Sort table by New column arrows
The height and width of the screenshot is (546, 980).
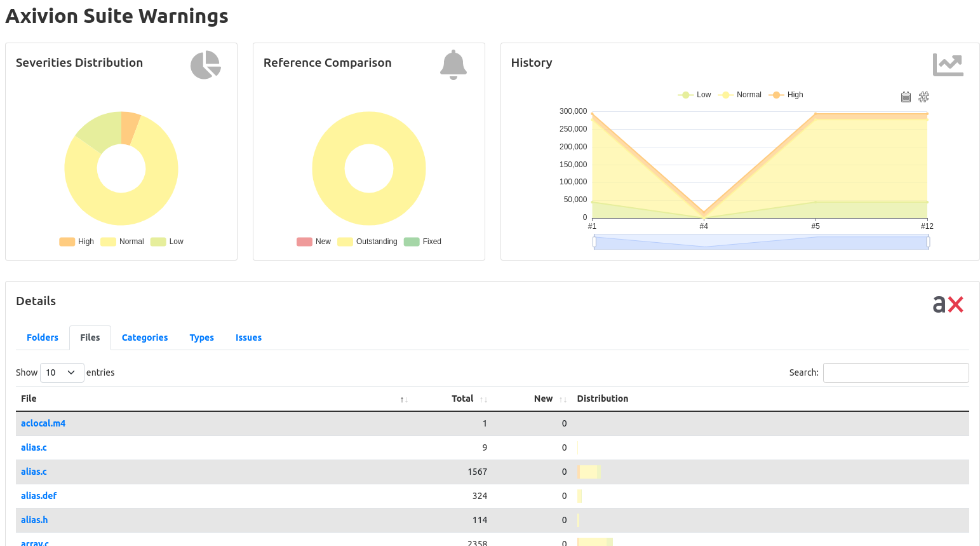(563, 400)
